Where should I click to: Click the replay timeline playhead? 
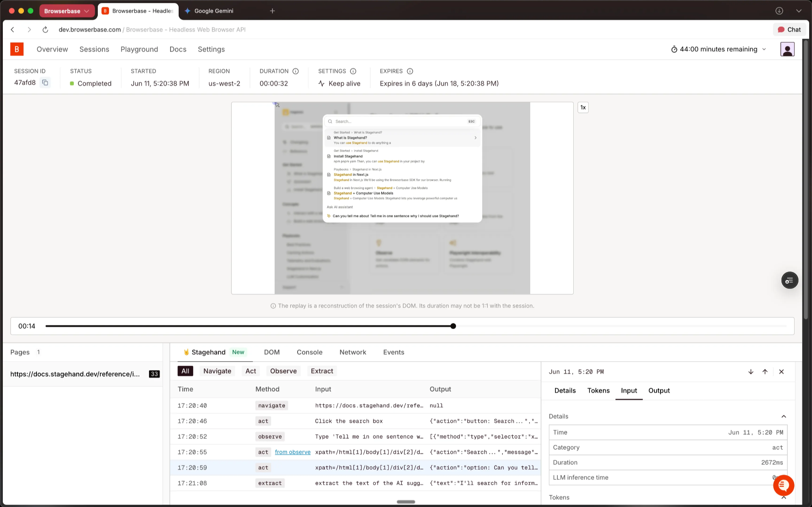tap(453, 326)
